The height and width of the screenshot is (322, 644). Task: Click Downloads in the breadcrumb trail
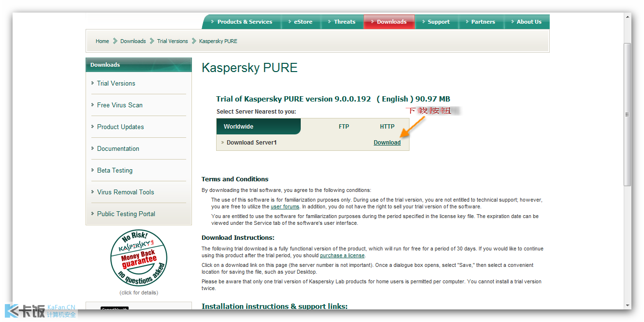click(133, 41)
